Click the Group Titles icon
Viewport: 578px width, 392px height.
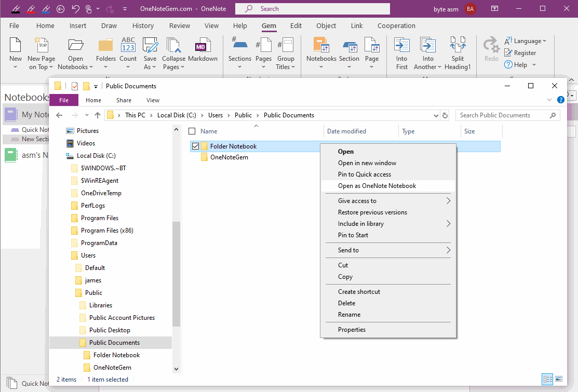pos(286,45)
